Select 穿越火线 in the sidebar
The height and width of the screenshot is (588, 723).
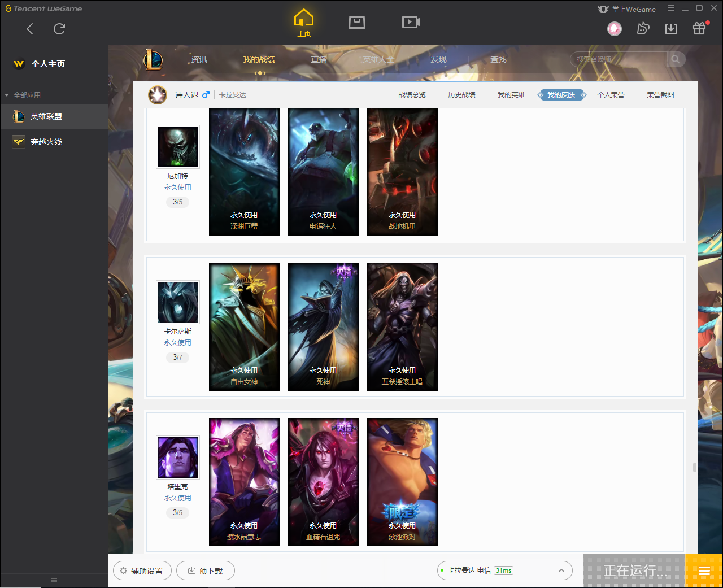(54, 142)
